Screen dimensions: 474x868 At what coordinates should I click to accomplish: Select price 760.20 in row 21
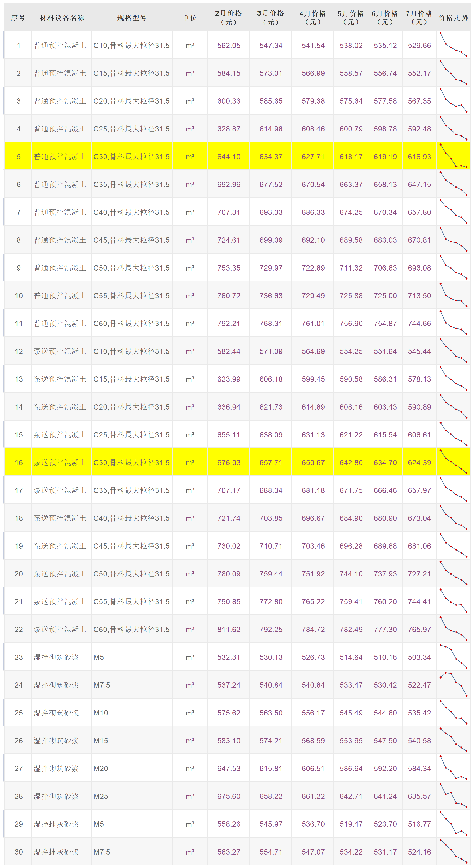385,602
